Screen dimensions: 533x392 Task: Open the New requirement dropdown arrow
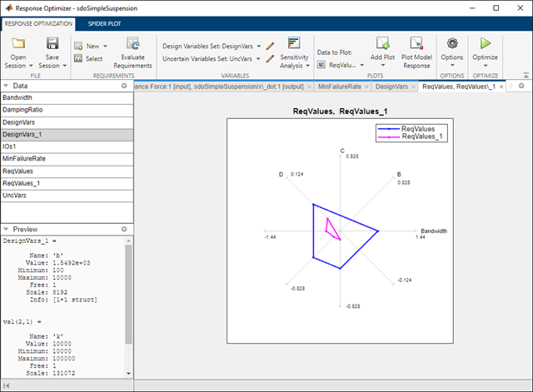[x=105, y=47]
